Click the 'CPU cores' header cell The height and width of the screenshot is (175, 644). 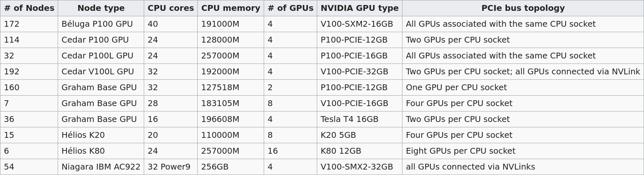coord(171,8)
